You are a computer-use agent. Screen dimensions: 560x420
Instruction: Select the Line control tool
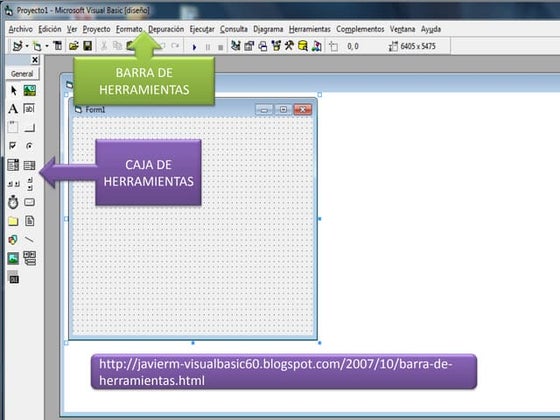30,240
